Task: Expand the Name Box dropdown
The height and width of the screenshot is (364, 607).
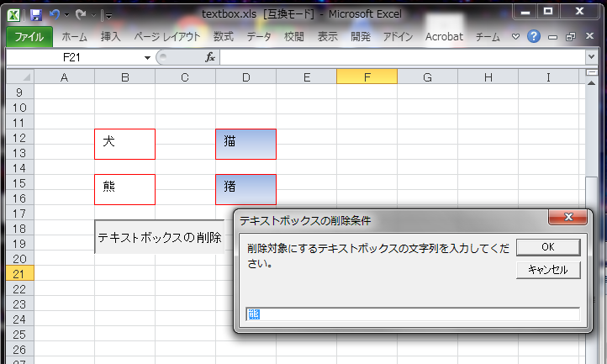Action: (x=147, y=57)
